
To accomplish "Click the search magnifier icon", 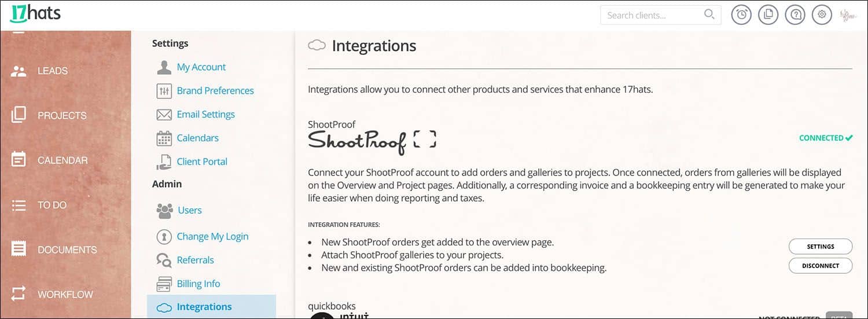I will point(709,14).
